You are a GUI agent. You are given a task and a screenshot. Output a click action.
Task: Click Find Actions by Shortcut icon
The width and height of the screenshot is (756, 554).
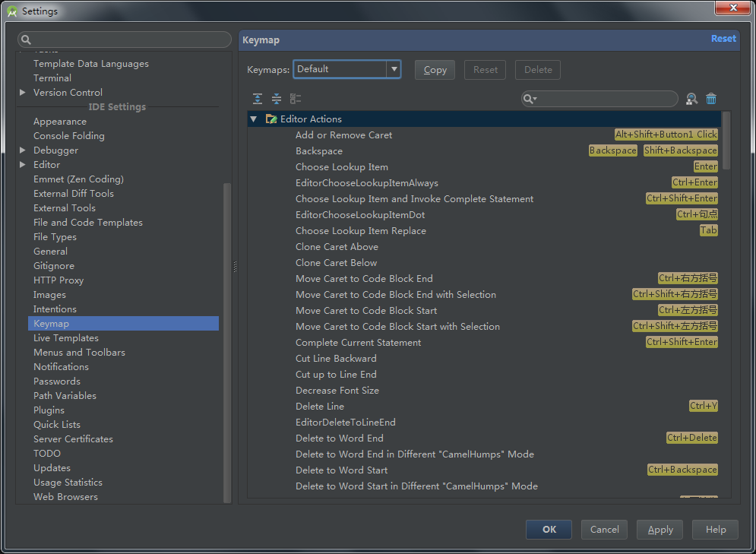691,99
